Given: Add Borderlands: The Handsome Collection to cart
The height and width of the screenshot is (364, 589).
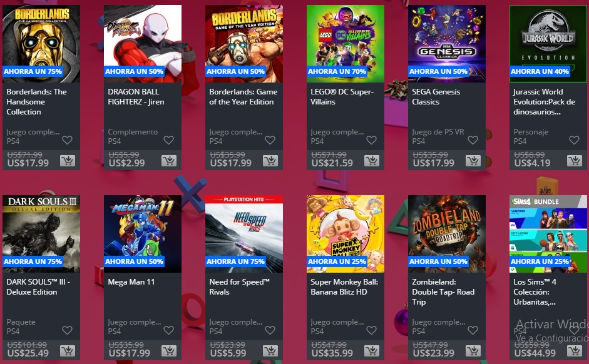Looking at the screenshot, I should [x=68, y=161].
